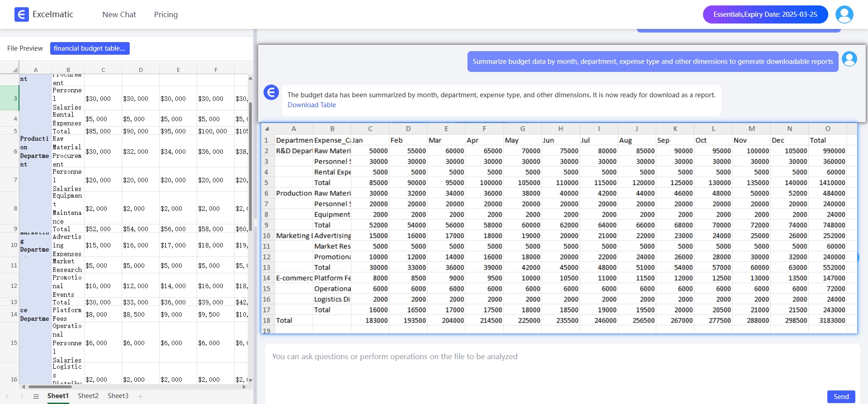Open the sheet list hamburger icon
868x404 pixels.
36,396
